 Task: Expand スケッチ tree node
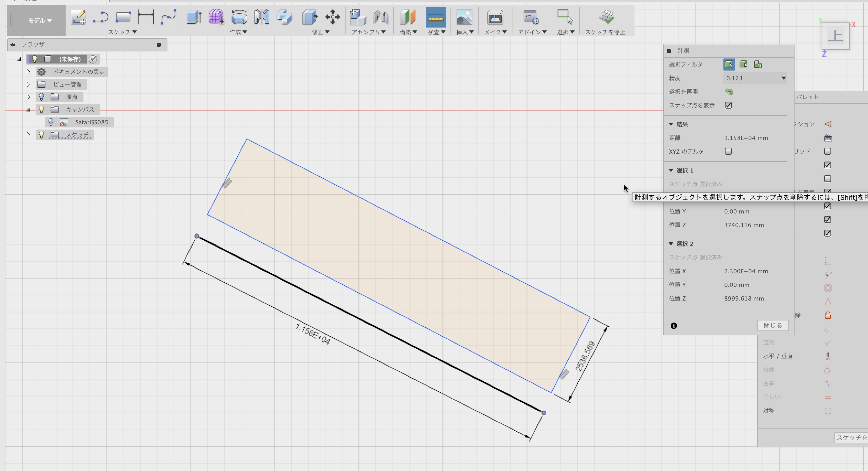pos(28,135)
